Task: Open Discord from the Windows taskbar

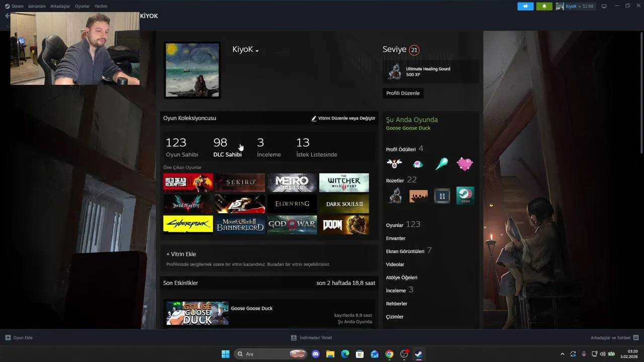Action: pyautogui.click(x=315, y=354)
